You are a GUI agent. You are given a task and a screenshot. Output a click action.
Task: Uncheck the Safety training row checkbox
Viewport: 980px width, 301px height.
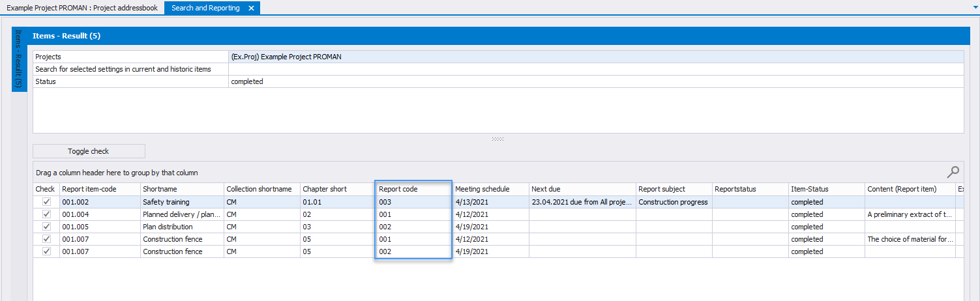46,202
